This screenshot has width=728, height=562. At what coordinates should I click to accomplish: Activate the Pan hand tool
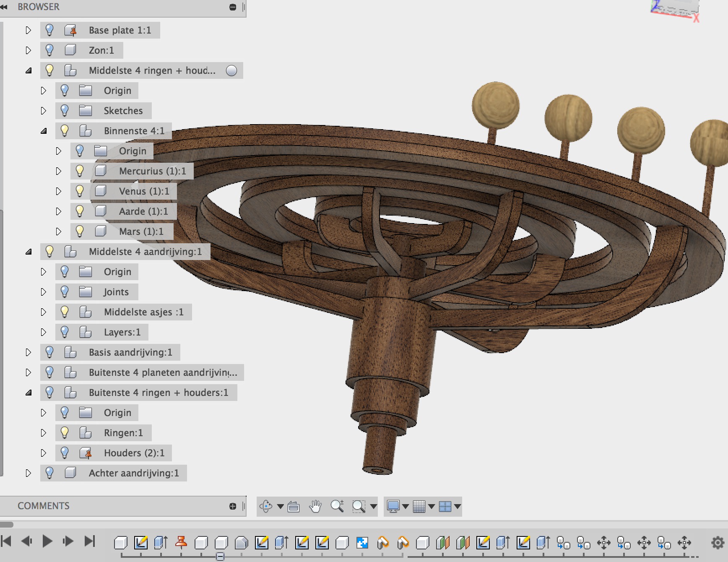(315, 506)
